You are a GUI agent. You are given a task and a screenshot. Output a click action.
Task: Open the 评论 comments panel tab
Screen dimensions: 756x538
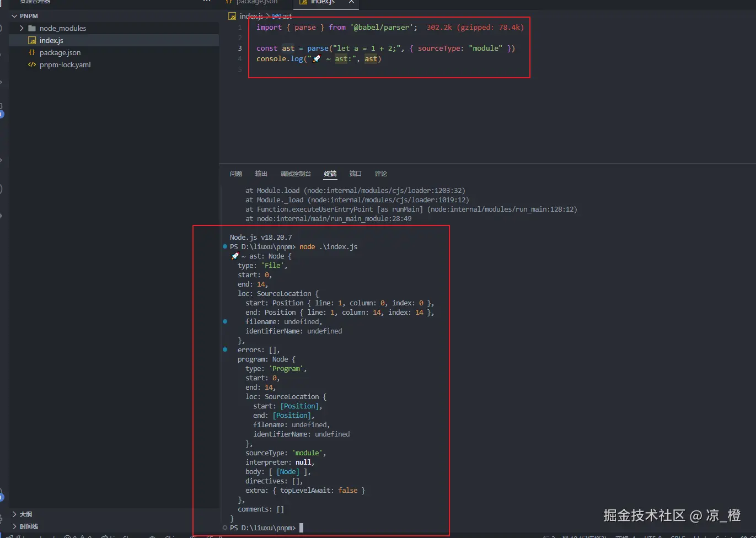pos(381,174)
